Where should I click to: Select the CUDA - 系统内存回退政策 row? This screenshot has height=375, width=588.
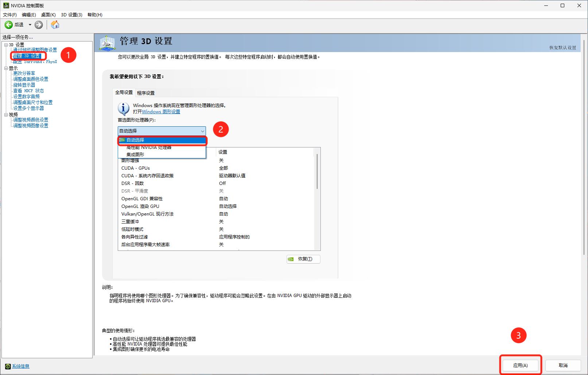click(x=216, y=176)
